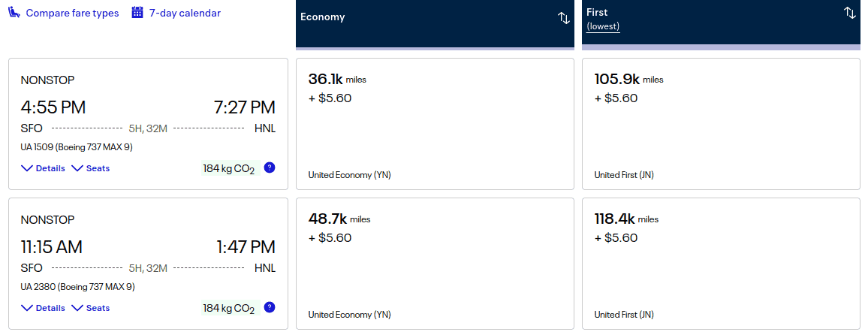Click 'United First (JN)' on the 105.9k fare
The width and height of the screenshot is (868, 335).
click(624, 175)
